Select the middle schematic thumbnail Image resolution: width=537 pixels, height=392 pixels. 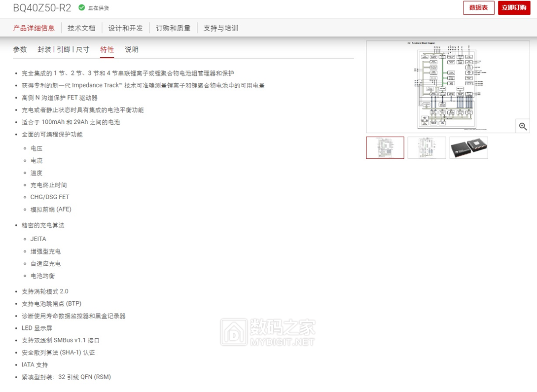pos(427,147)
